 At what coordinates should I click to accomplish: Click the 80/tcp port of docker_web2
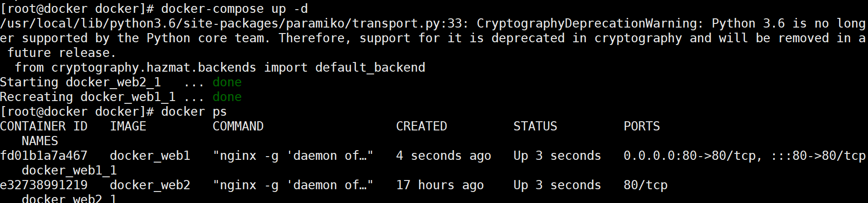(645, 185)
